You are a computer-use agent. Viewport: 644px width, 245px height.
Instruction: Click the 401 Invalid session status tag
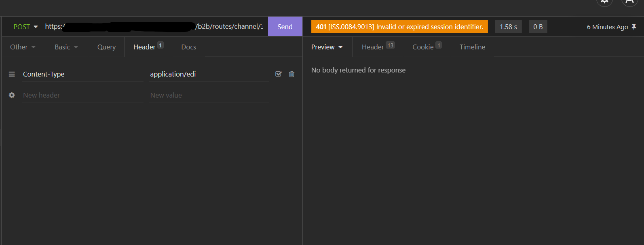coord(399,27)
